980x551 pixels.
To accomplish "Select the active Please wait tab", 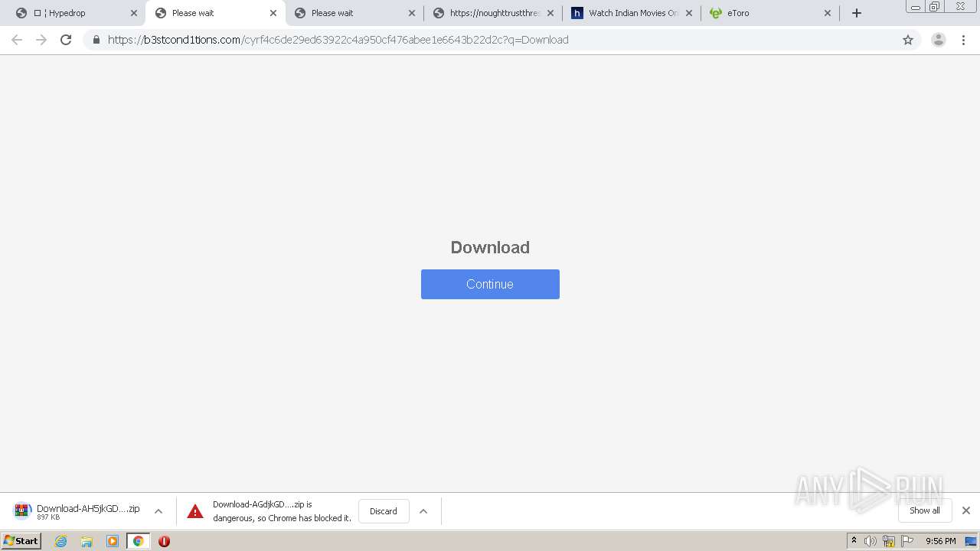I will (x=214, y=13).
